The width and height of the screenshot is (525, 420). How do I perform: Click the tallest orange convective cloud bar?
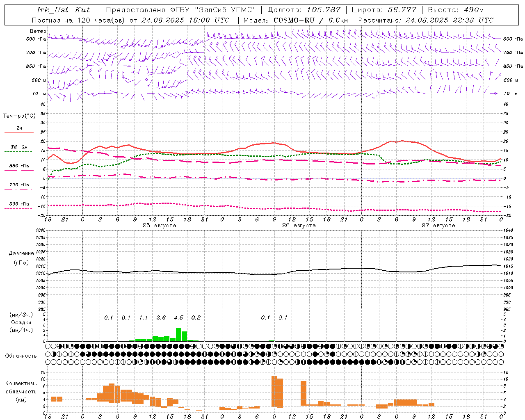(x=274, y=392)
